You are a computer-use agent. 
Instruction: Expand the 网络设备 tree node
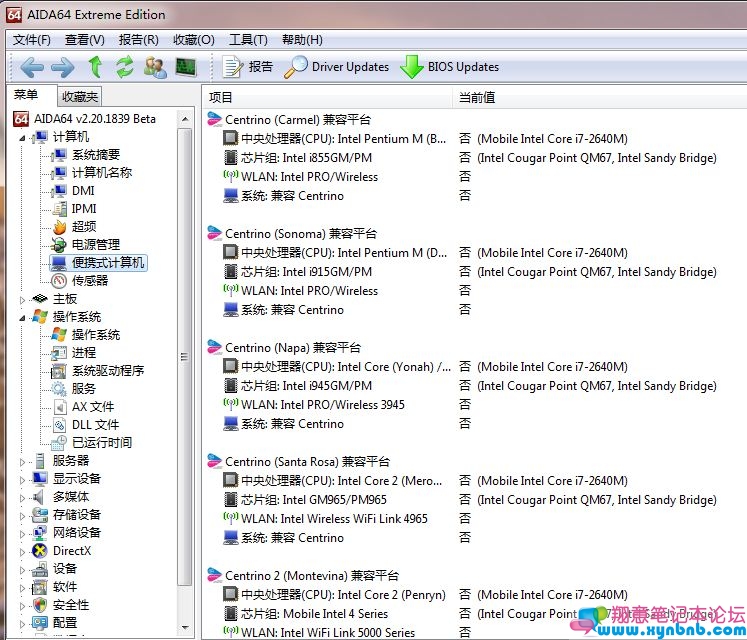[x=22, y=534]
